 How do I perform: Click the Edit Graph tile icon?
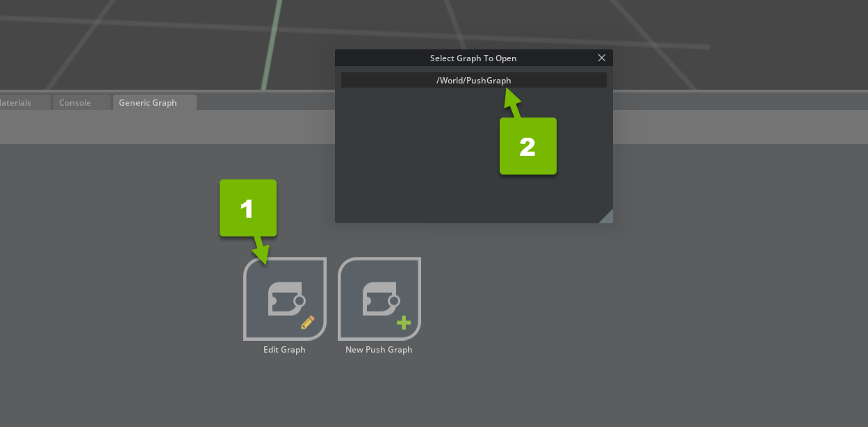click(x=284, y=298)
